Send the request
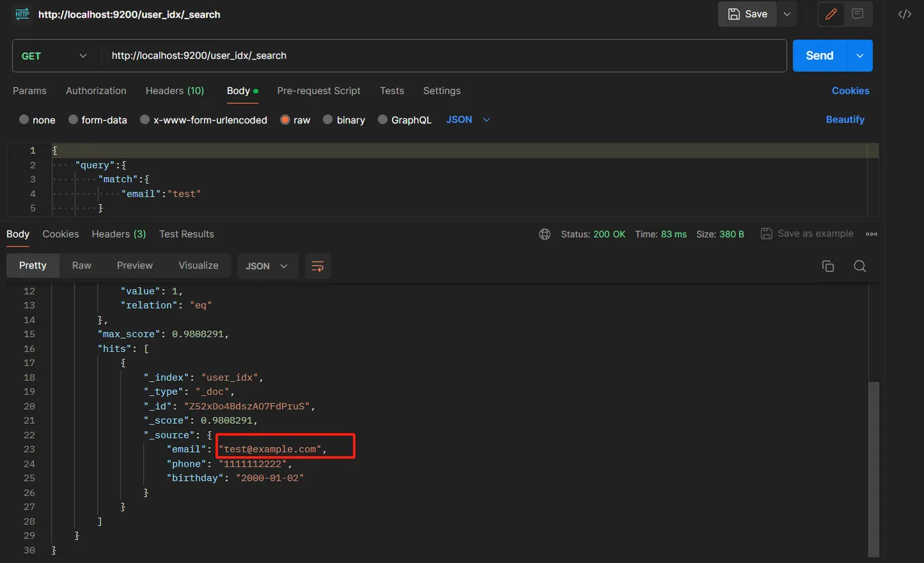 point(819,55)
